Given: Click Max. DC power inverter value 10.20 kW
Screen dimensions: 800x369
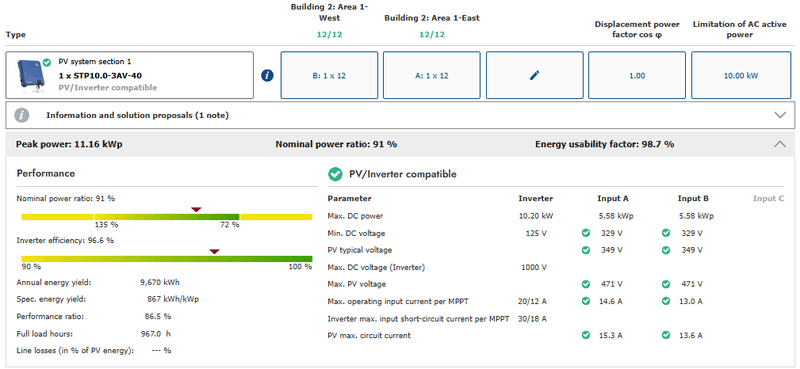Looking at the screenshot, I should [536, 216].
